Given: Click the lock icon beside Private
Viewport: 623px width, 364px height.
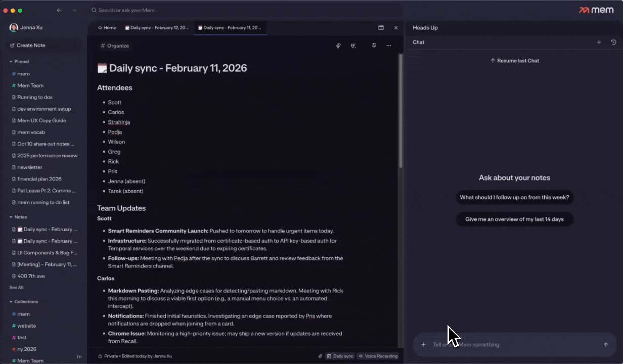Looking at the screenshot, I should tap(100, 356).
